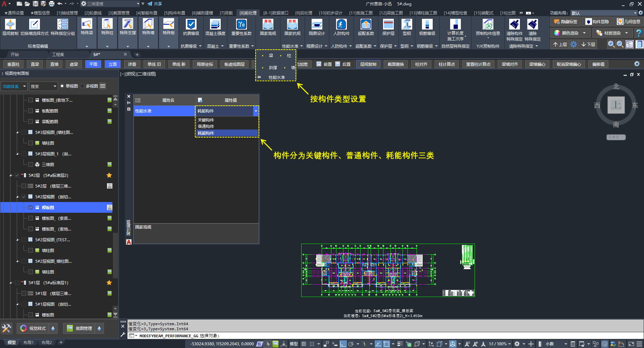Open the 保护层 tool
Viewport: 644px width, 348px height.
pos(388,24)
